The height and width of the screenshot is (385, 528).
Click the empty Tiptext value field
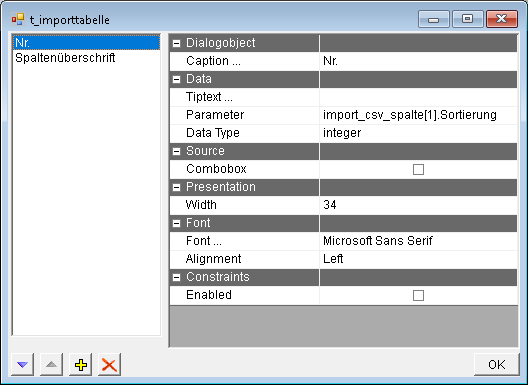tap(418, 97)
